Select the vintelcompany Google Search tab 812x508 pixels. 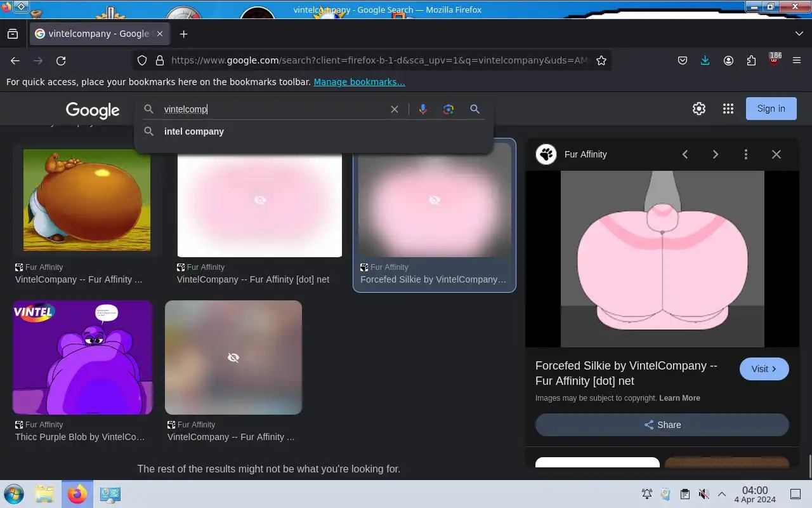pyautogui.click(x=99, y=34)
